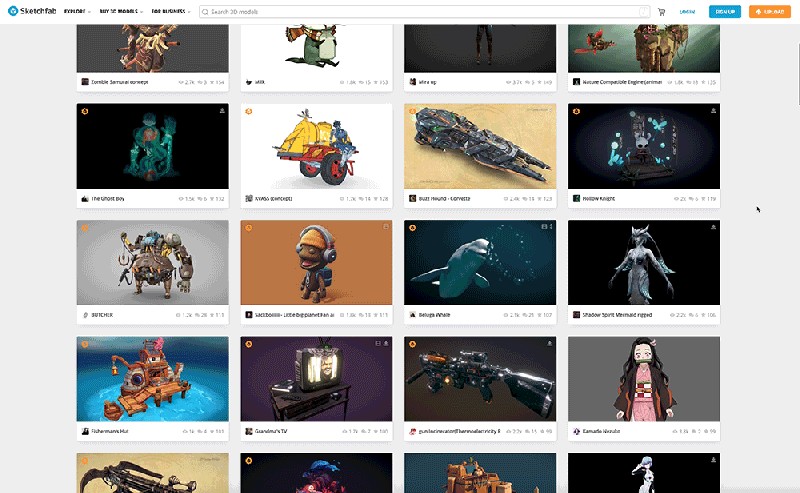Click staff pick badge on Hollow Knight card
The image size is (800, 493).
coord(576,111)
